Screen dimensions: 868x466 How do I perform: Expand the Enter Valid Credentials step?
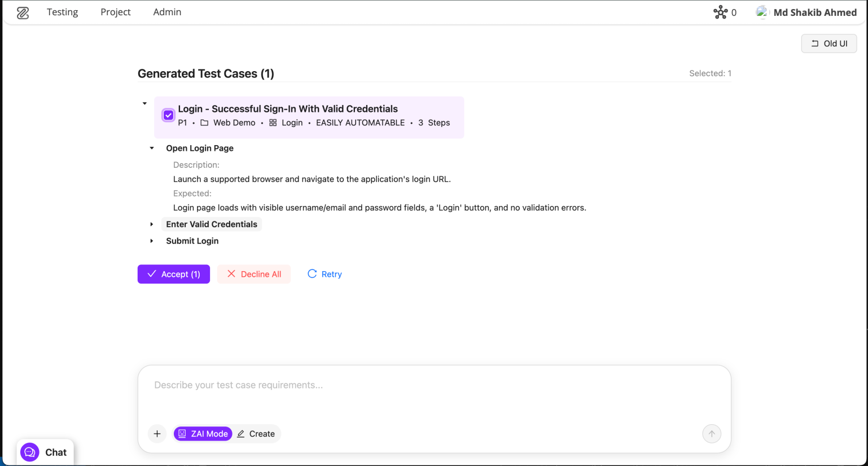tap(152, 224)
